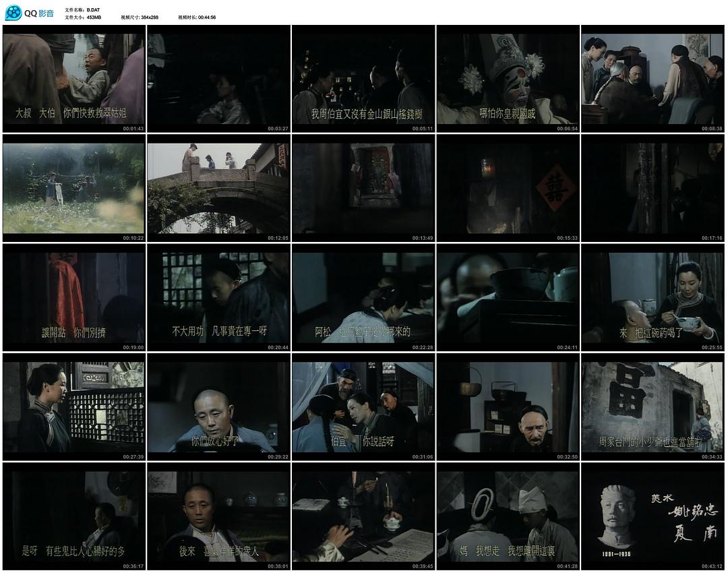
Task: Click the woman by lattice window thumbnail
Action: pos(73,406)
